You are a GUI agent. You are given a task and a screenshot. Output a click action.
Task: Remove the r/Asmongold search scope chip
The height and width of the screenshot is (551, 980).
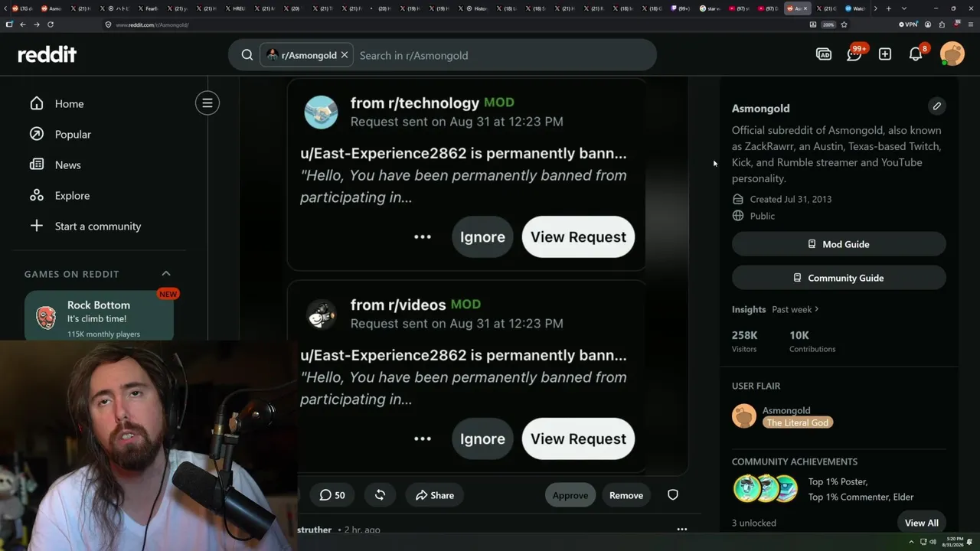(345, 55)
